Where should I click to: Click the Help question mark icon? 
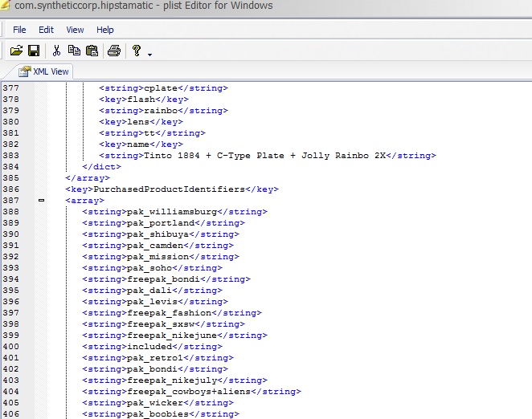(137, 51)
